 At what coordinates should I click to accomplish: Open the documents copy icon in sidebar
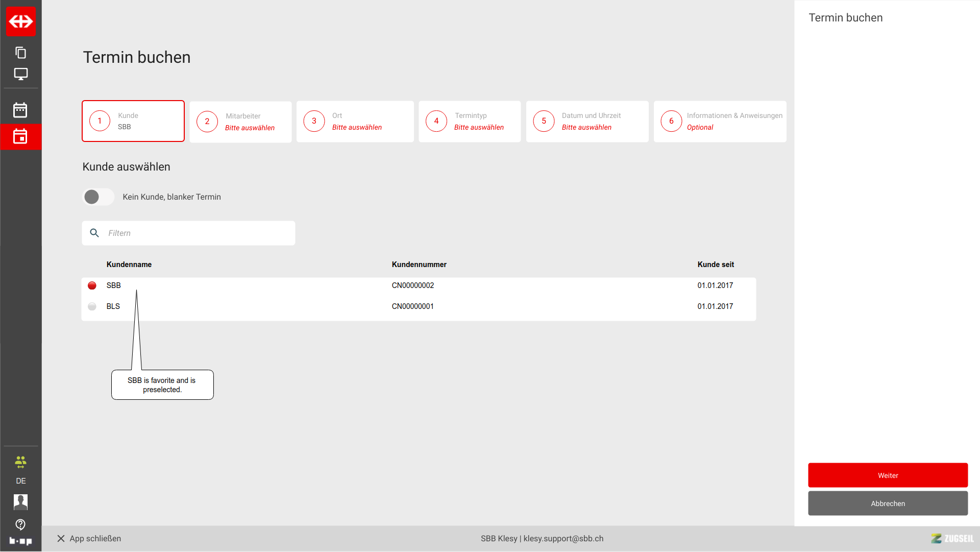tap(21, 53)
